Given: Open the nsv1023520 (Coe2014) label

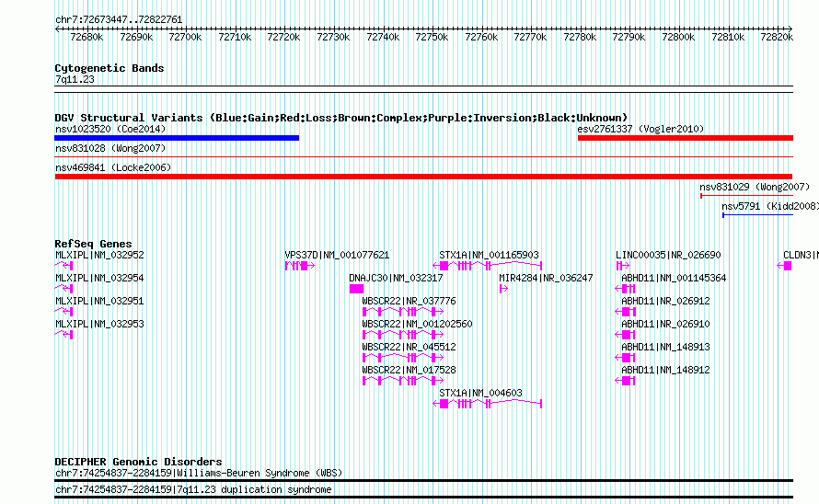Looking at the screenshot, I should (110, 129).
